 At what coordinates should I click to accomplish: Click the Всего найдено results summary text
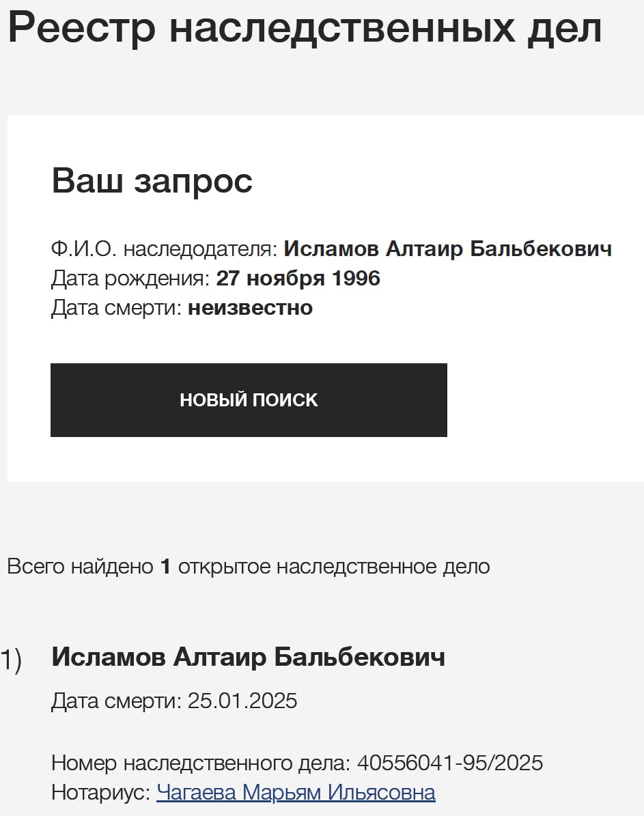[80, 567]
